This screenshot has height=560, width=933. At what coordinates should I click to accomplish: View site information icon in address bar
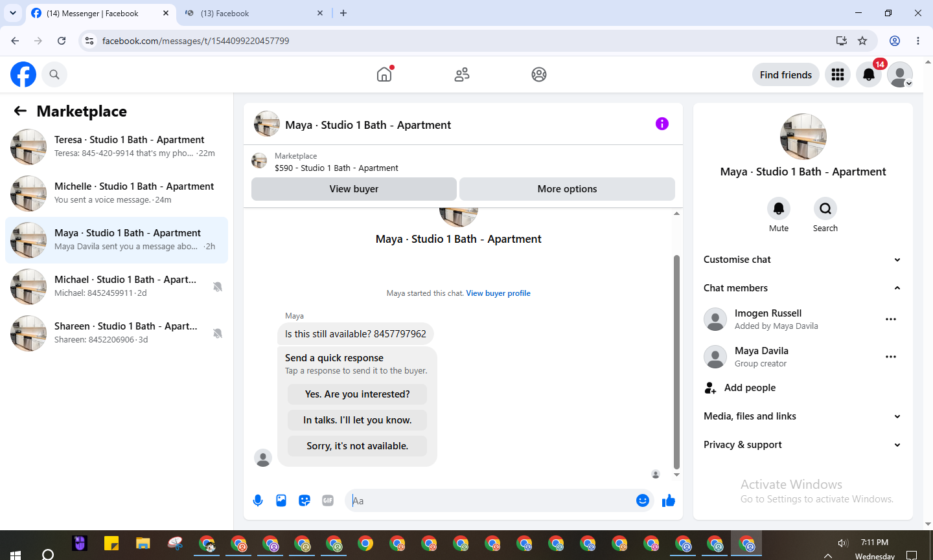click(x=90, y=41)
